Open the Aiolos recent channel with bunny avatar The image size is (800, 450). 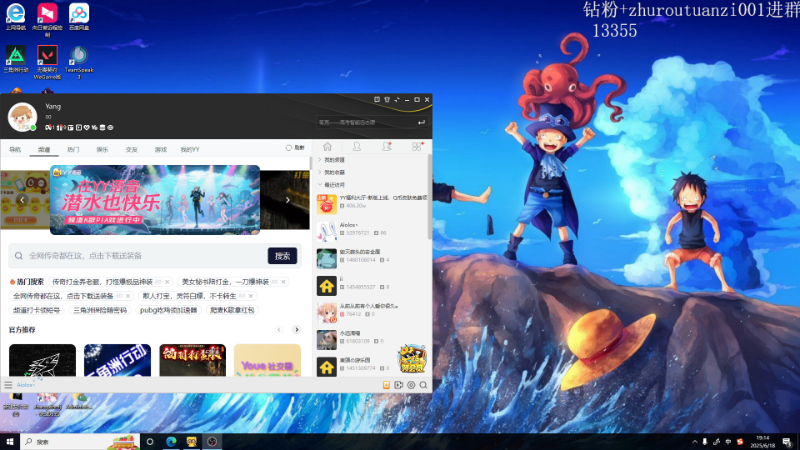point(372,231)
